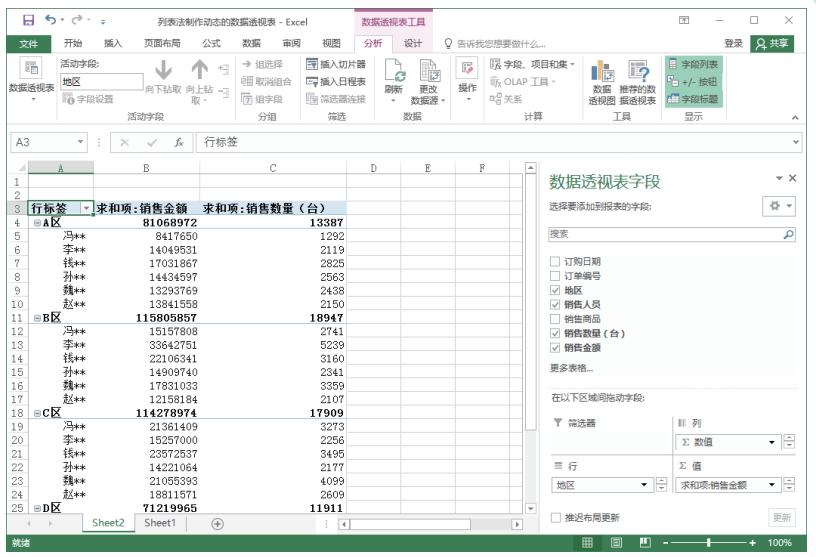Open the Name Box dropdown arrow

pyautogui.click(x=80, y=142)
